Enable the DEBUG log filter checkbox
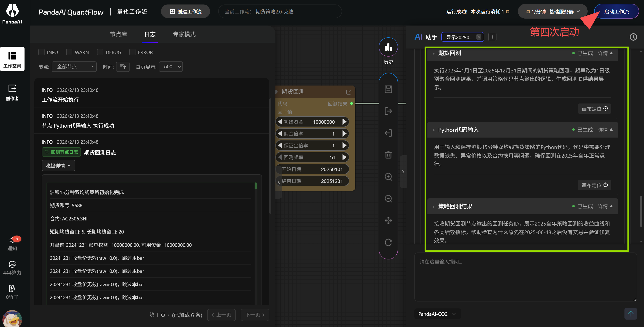644x327 pixels. [100, 52]
